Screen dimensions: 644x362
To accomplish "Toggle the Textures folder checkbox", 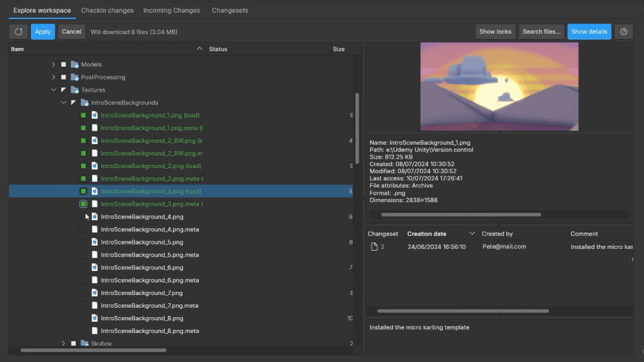I will click(64, 90).
